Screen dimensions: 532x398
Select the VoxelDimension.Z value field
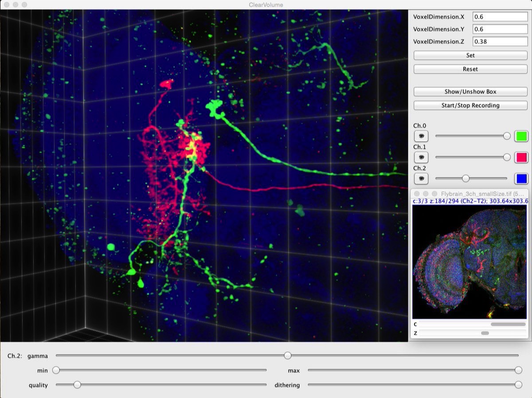(500, 42)
